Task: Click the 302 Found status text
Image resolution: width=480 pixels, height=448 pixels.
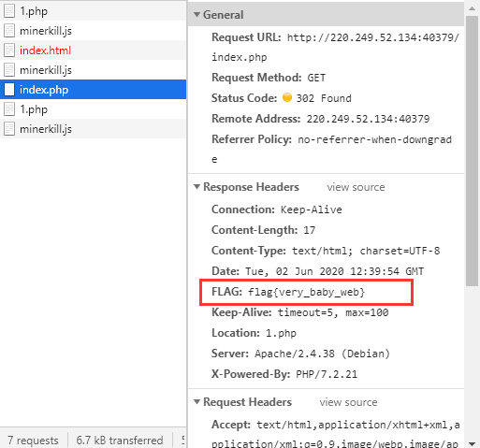Action: click(324, 98)
